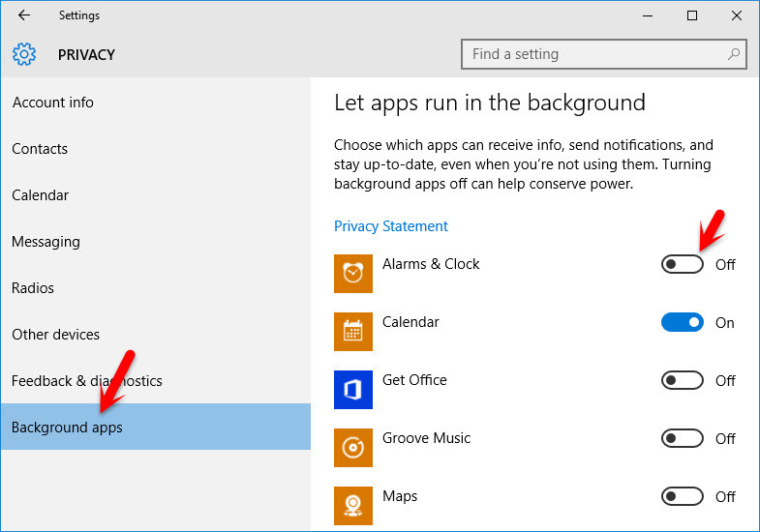
Task: Switch on Maps background toggle
Action: tap(682, 496)
